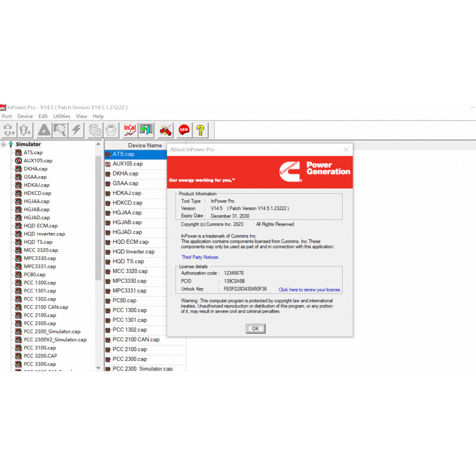
Task: Click the Device Name column header
Action: [x=145, y=145]
